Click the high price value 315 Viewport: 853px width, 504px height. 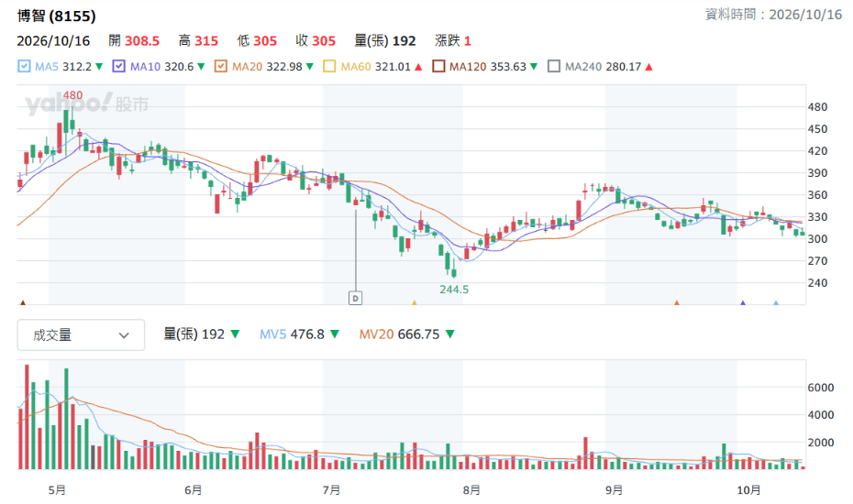click(x=206, y=40)
